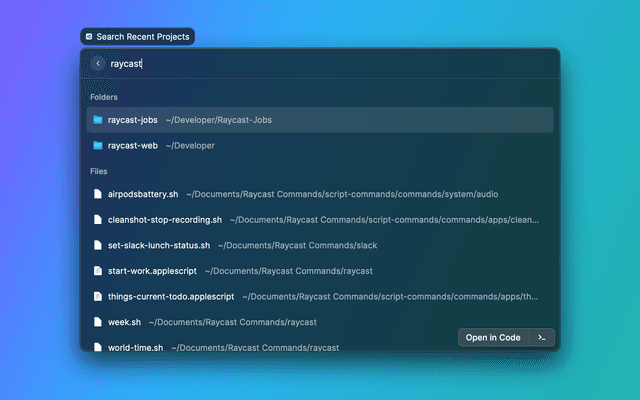Click the raycast-web folder icon
Viewport: 640px width, 400px height.
point(98,145)
